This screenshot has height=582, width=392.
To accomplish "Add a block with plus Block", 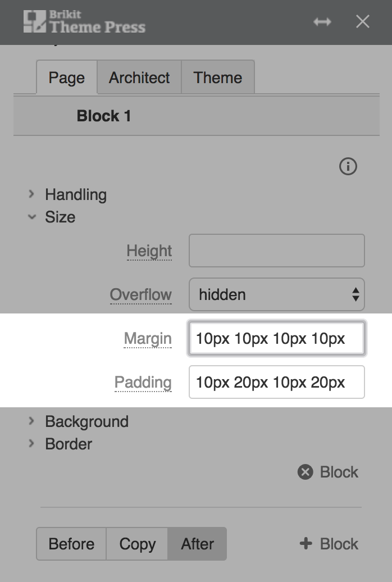I will 329,544.
